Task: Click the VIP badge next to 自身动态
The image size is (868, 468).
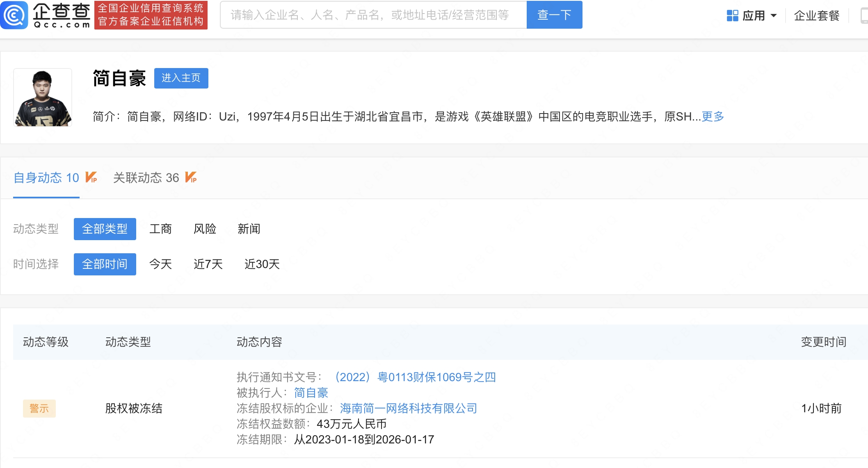Action: tap(91, 177)
